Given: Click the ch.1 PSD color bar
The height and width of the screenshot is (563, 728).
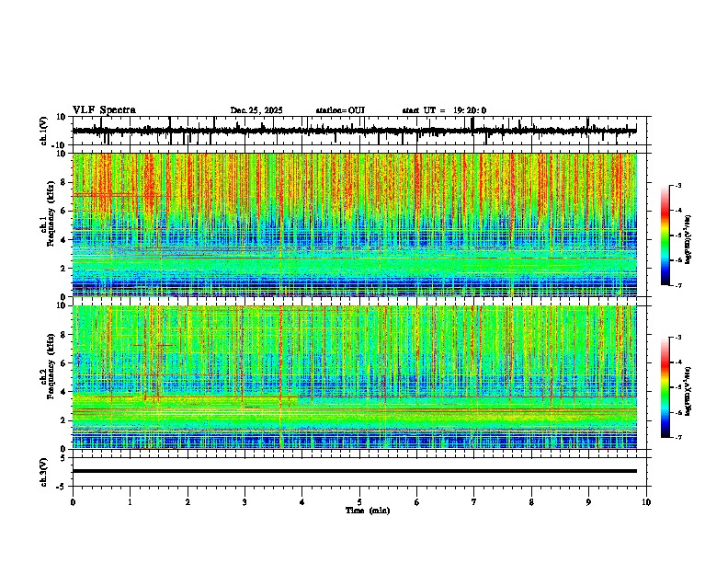Looking at the screenshot, I should pos(665,236).
